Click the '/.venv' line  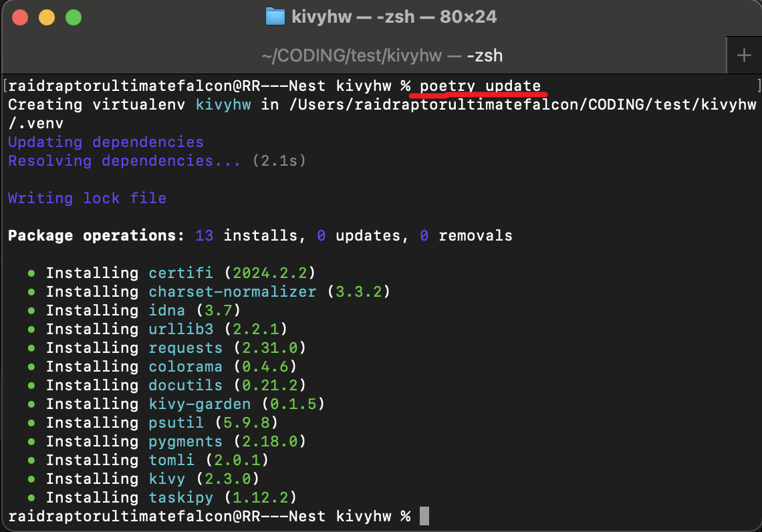[36, 124]
